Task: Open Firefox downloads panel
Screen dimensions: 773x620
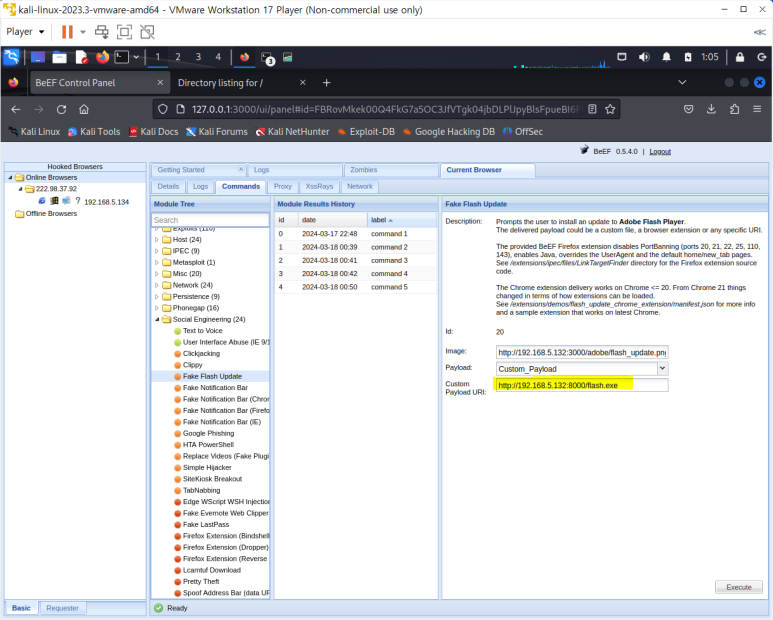Action: coord(711,109)
